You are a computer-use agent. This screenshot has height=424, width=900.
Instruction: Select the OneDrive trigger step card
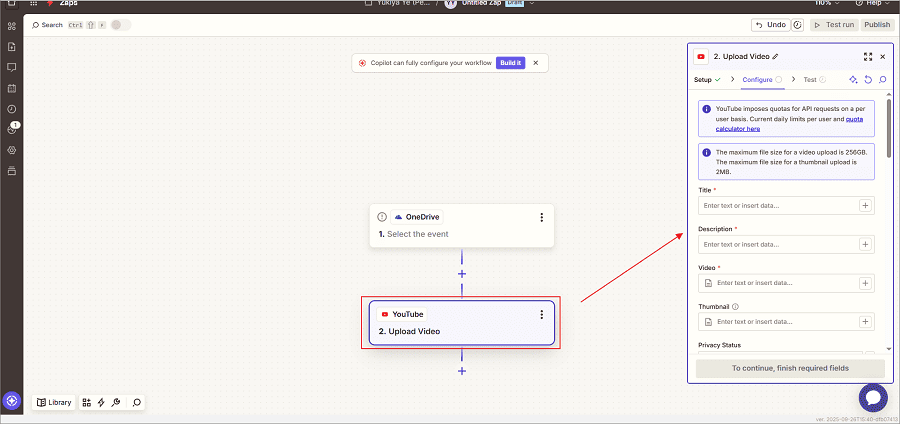(461, 225)
